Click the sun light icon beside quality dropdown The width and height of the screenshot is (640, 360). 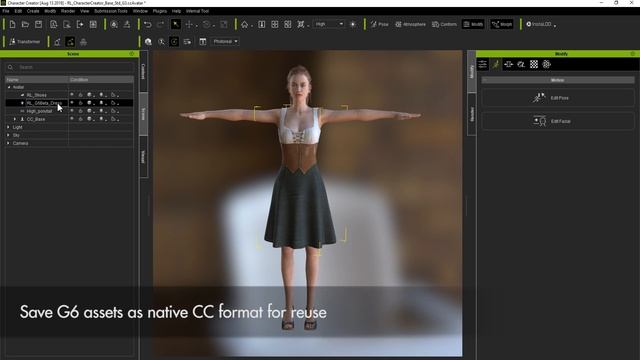[353, 24]
